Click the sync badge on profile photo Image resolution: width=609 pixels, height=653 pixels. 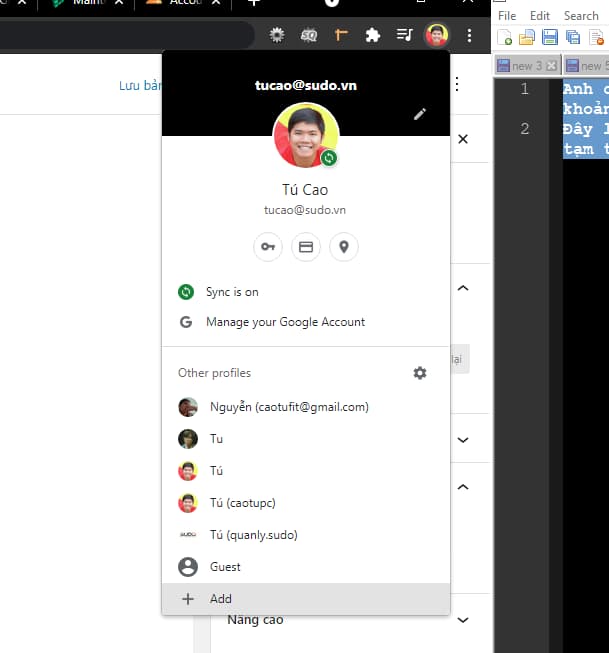click(x=329, y=158)
